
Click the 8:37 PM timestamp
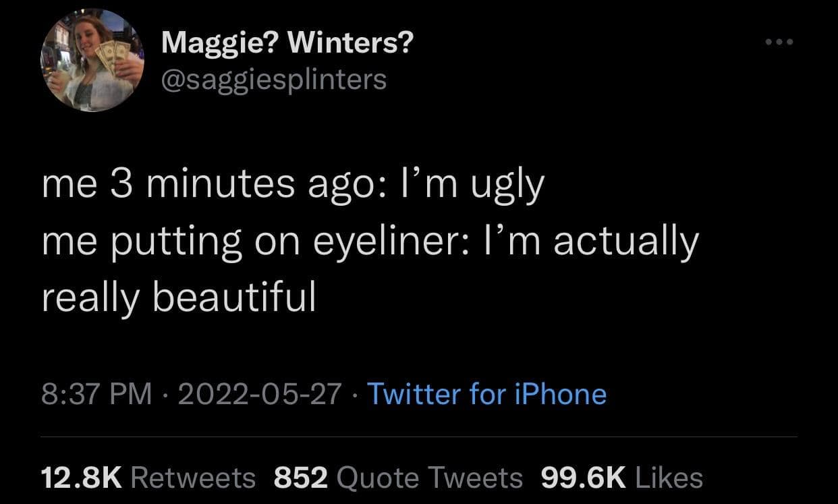[x=96, y=394]
